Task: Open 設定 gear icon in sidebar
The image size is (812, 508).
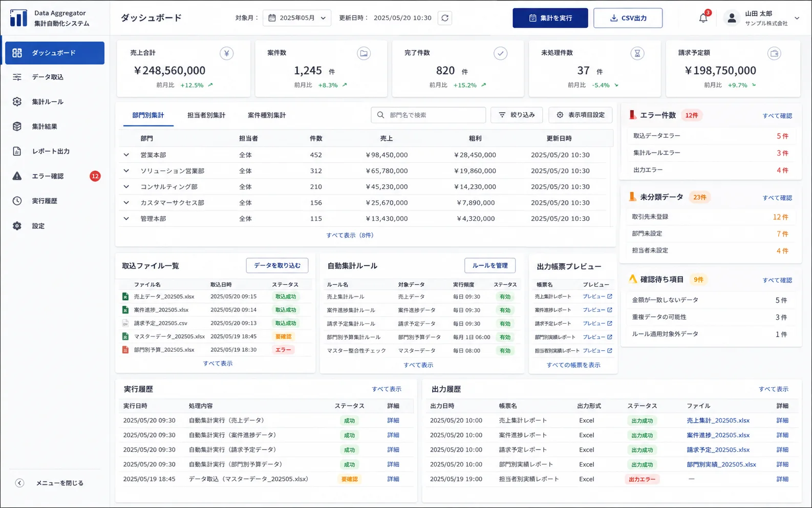Action: 17,226
